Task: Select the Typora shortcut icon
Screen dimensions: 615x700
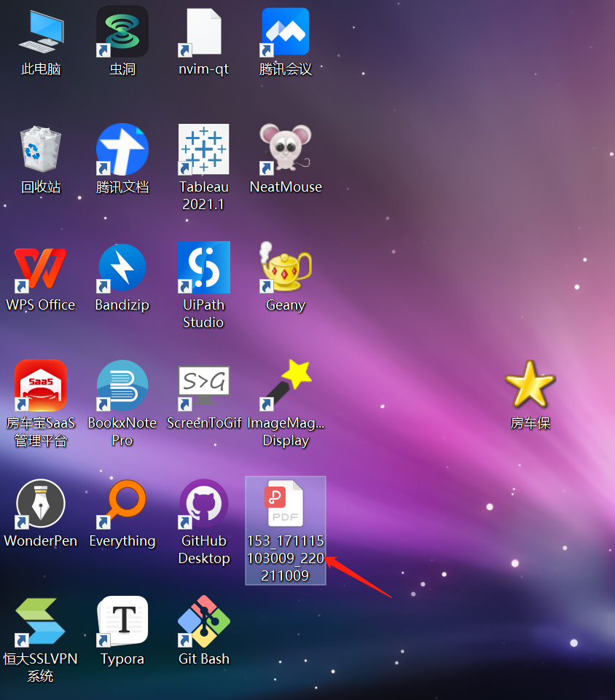Action: click(122, 621)
